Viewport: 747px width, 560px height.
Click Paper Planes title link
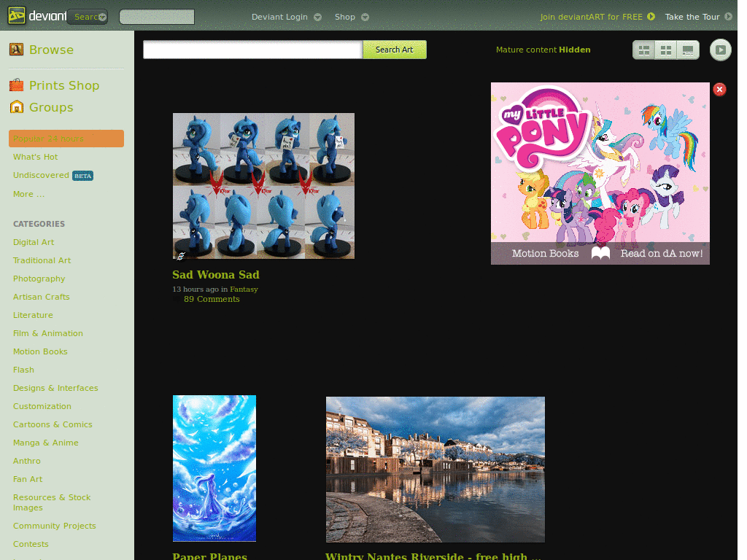point(209,556)
